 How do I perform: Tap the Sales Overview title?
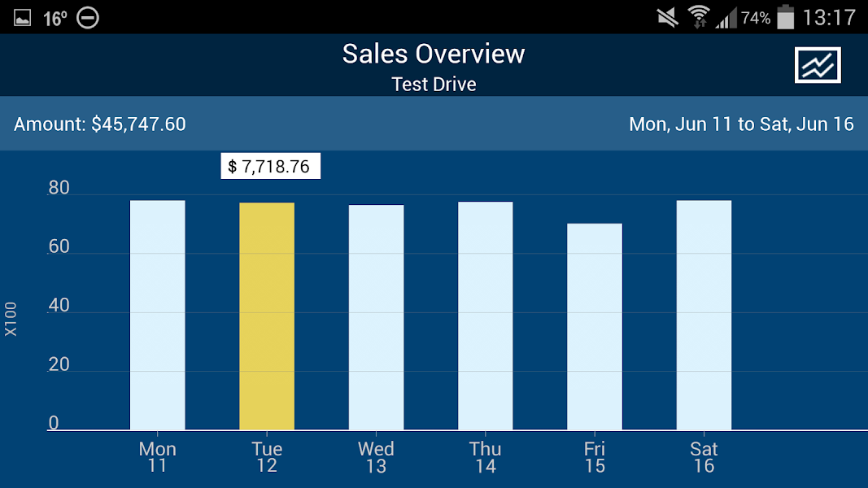point(434,54)
